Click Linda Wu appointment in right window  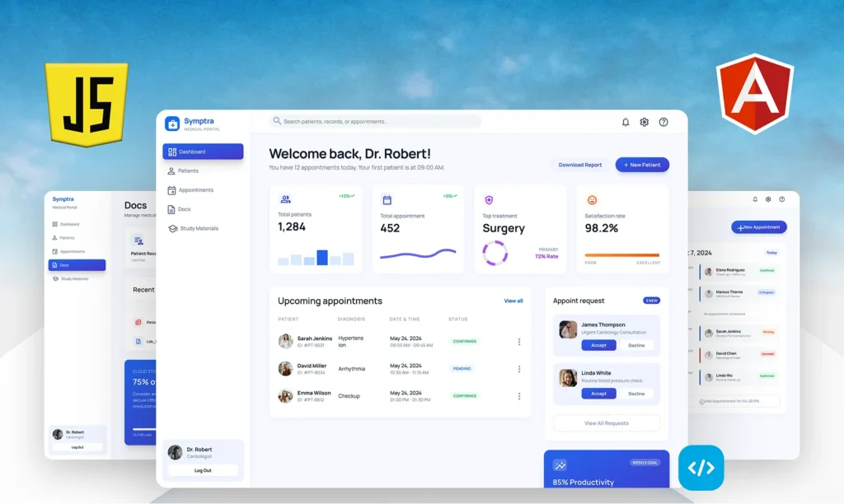pos(738,377)
